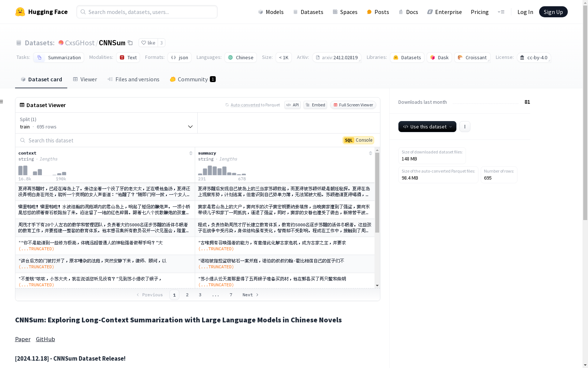The width and height of the screenshot is (588, 368).
Task: Open the API button
Action: click(x=293, y=105)
